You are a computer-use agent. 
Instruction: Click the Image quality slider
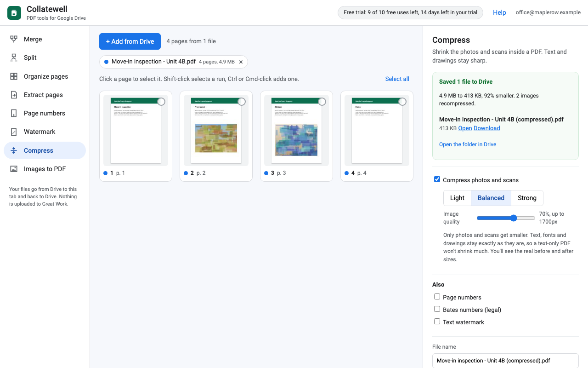pos(506,218)
